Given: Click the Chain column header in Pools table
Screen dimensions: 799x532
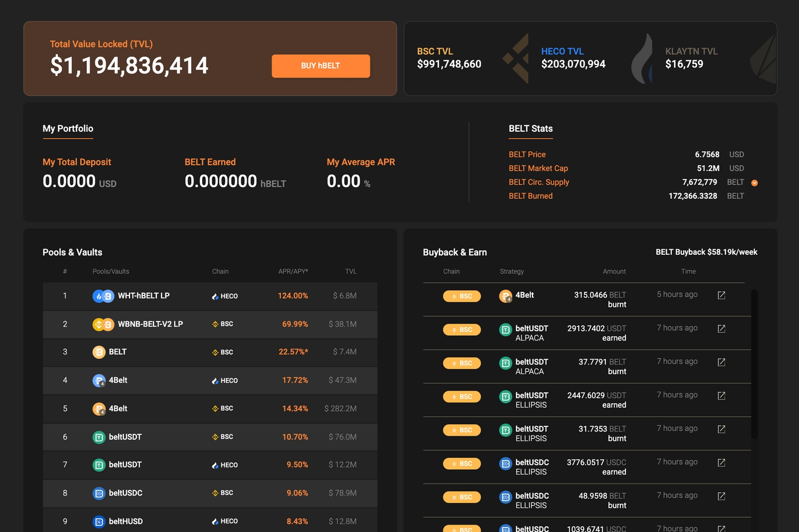Looking at the screenshot, I should pos(220,271).
